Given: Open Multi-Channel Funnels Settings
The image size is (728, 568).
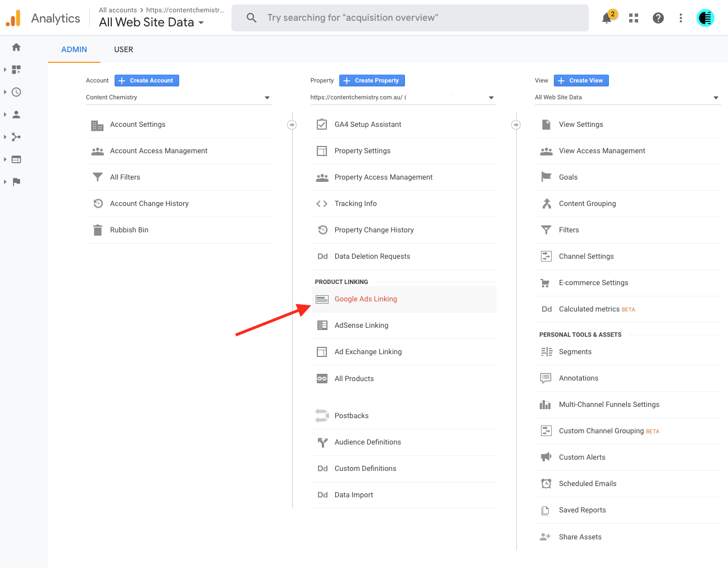Looking at the screenshot, I should tap(628, 405).
